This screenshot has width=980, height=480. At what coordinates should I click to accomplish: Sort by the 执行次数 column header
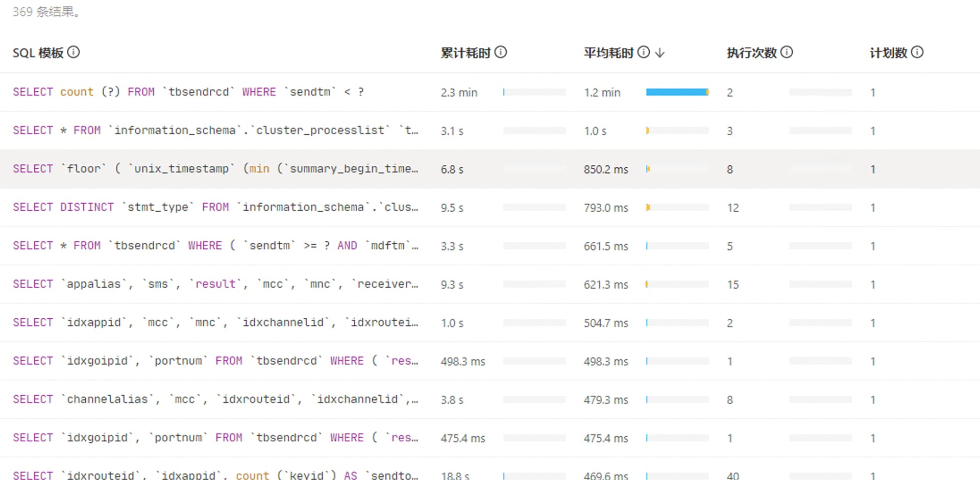click(x=751, y=53)
